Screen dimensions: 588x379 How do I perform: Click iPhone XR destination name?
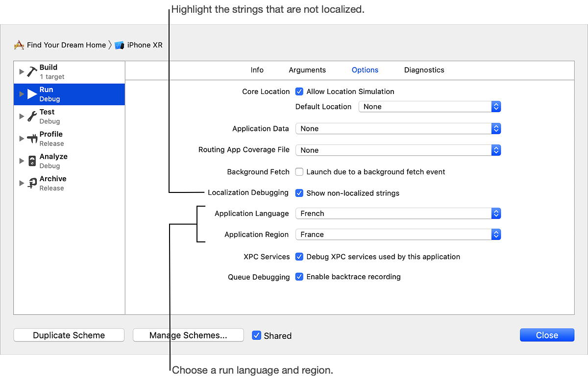click(145, 45)
